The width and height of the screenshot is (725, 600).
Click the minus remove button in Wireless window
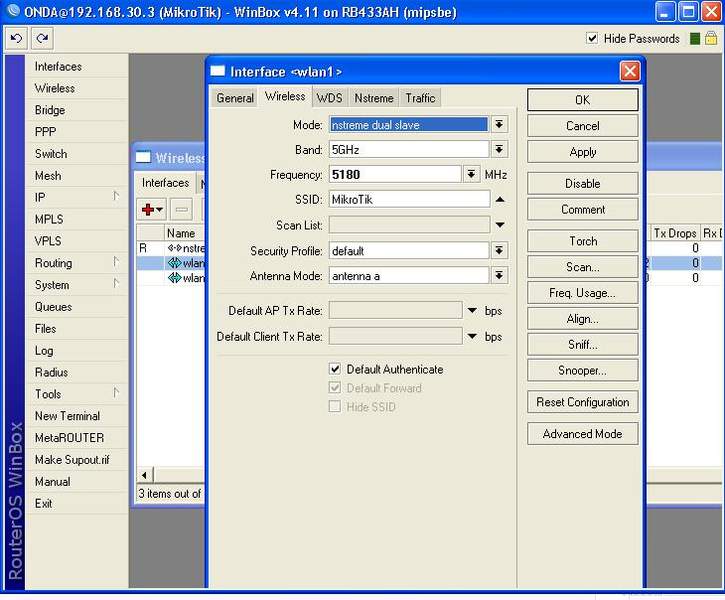point(181,210)
